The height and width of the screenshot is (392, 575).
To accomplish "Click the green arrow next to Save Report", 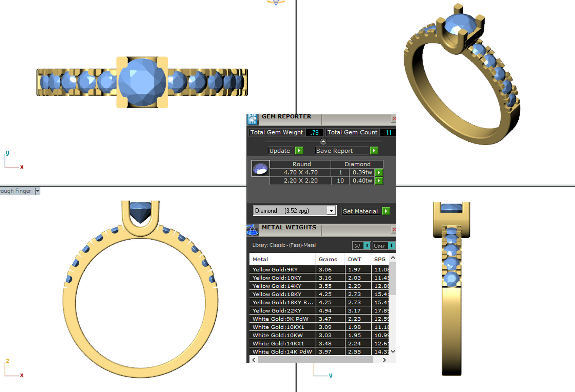I will click(374, 150).
